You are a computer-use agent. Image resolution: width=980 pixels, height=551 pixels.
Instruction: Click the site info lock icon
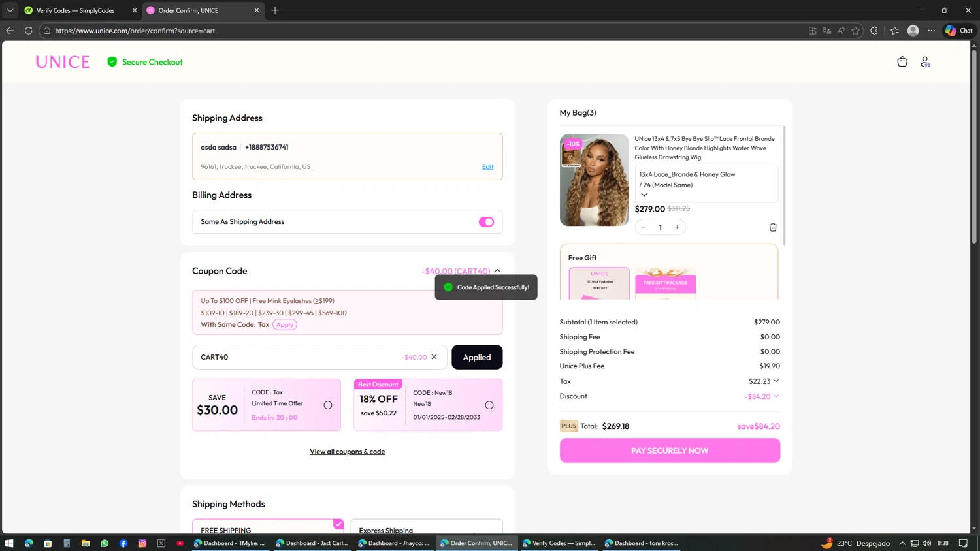[47, 31]
